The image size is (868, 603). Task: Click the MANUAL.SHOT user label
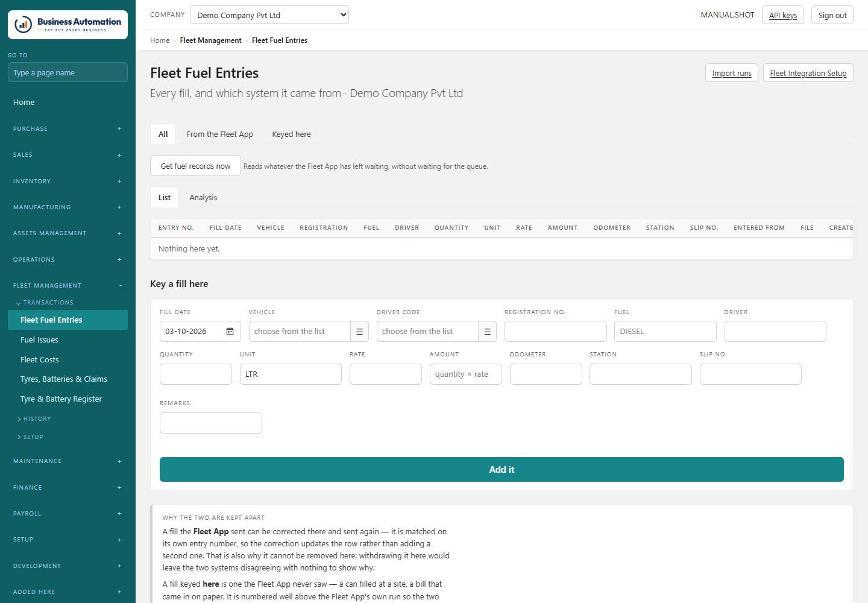(728, 15)
